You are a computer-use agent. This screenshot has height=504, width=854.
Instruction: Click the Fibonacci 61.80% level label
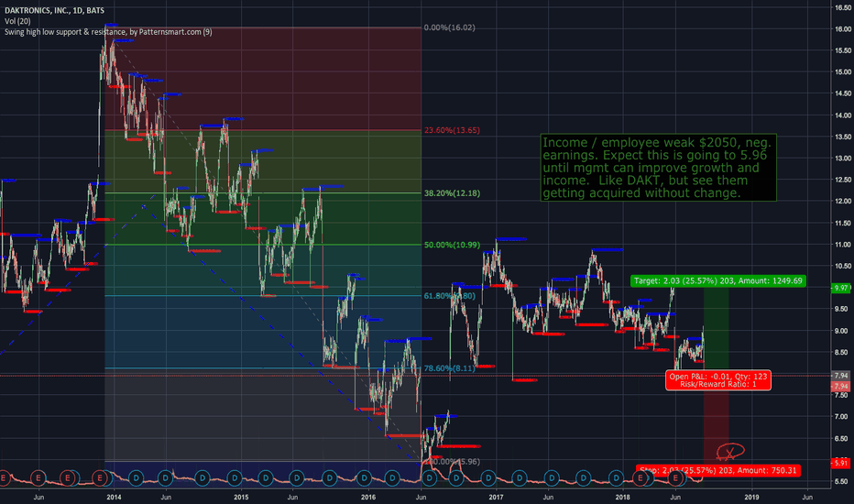coord(449,296)
